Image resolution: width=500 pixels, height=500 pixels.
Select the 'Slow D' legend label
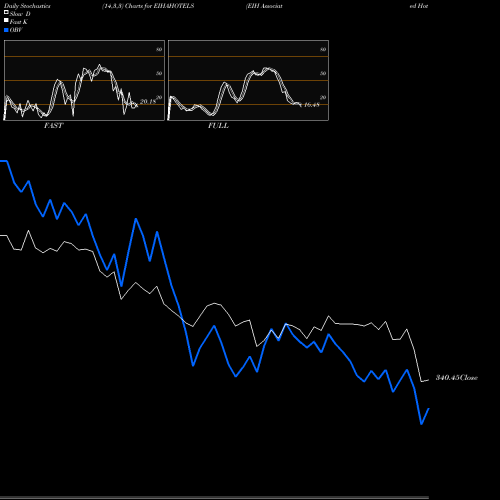20,14
